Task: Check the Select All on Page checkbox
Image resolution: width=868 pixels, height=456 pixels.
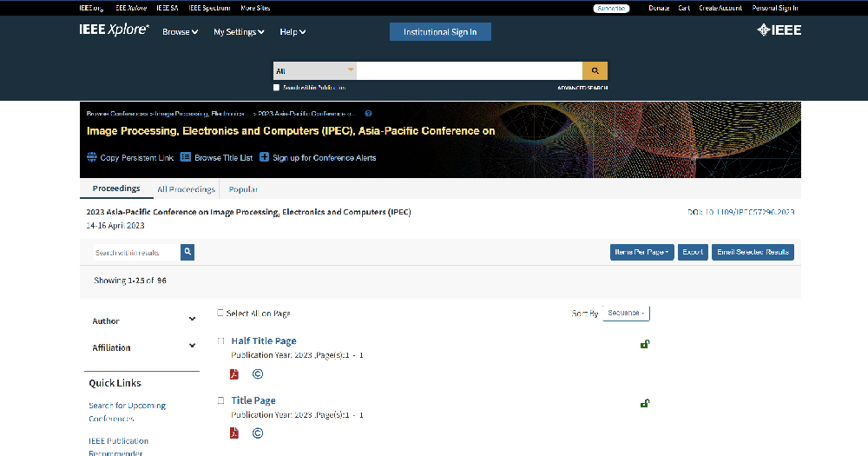Action: tap(220, 313)
